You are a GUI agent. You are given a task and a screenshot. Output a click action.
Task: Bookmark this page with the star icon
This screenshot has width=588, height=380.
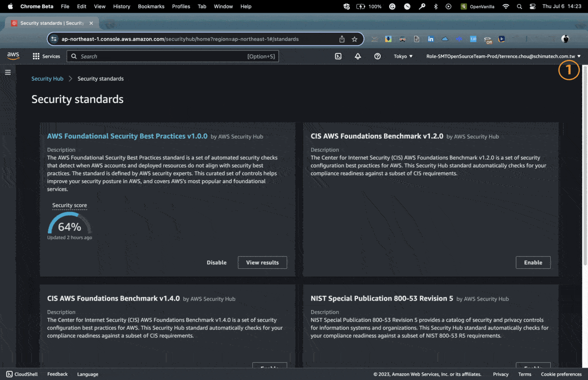coord(355,39)
